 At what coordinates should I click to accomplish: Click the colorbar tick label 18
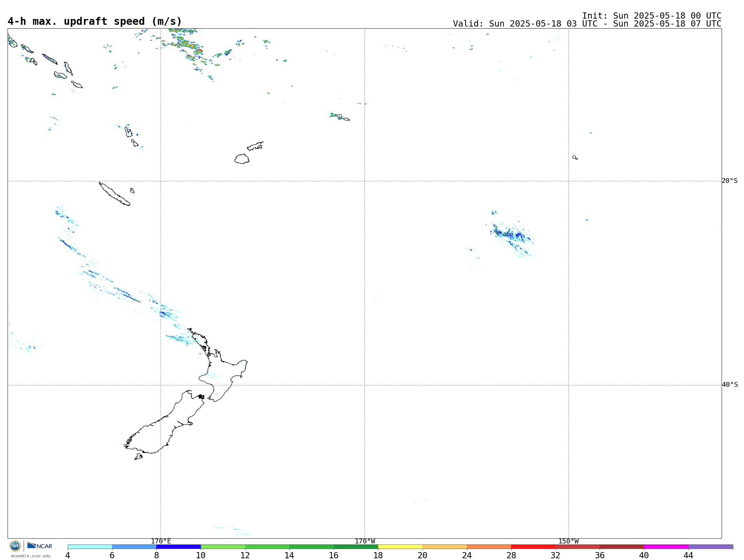378,555
